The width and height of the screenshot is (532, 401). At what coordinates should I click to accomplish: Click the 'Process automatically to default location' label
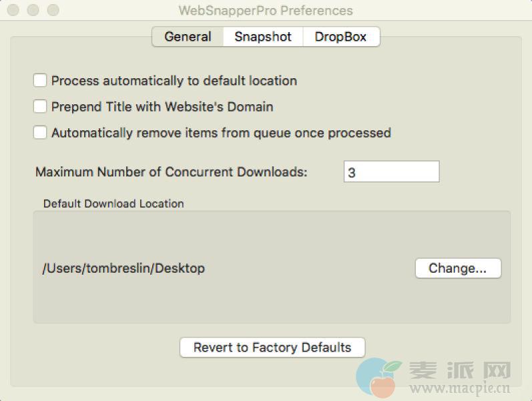point(174,81)
